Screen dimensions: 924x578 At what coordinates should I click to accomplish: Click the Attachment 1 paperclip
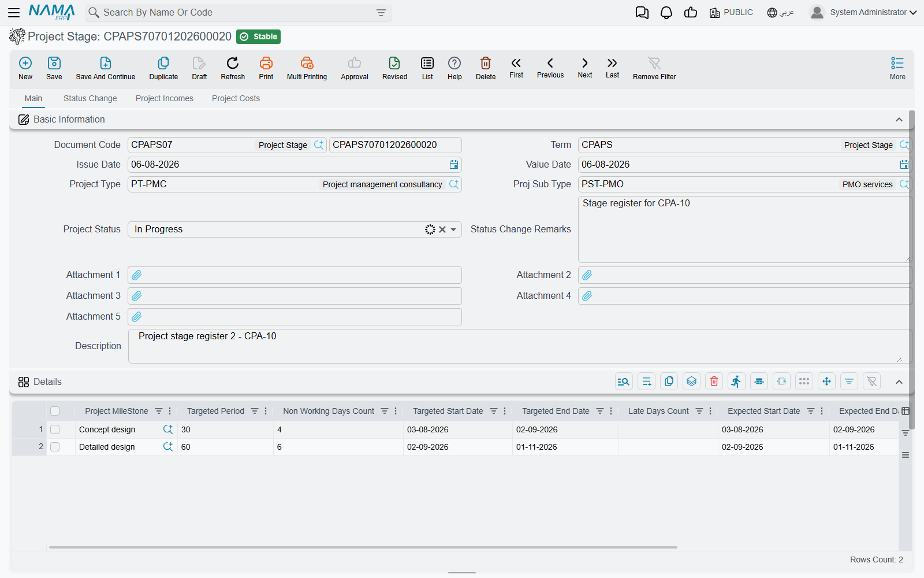137,275
